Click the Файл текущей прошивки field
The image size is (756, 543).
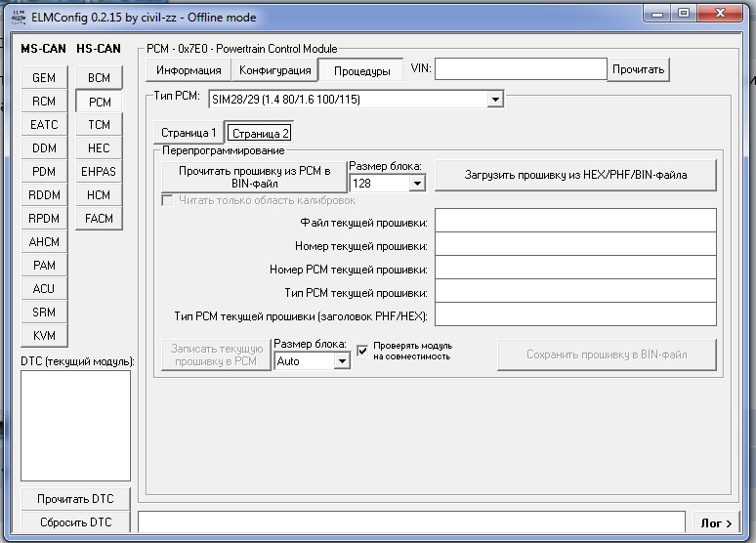click(575, 221)
